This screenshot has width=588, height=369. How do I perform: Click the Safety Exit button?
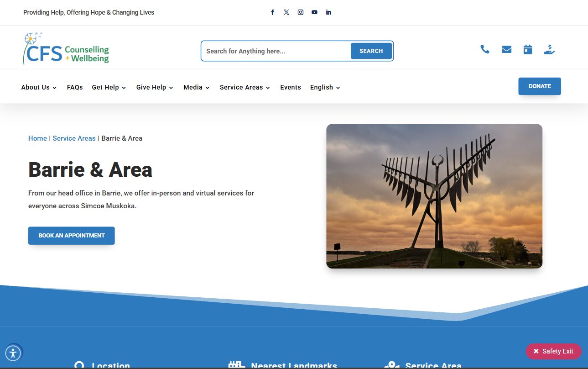553,351
